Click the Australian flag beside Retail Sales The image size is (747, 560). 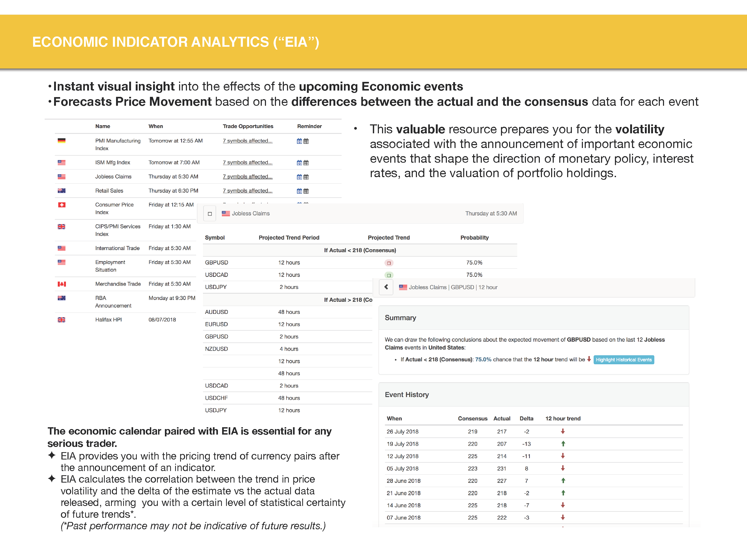point(61,191)
